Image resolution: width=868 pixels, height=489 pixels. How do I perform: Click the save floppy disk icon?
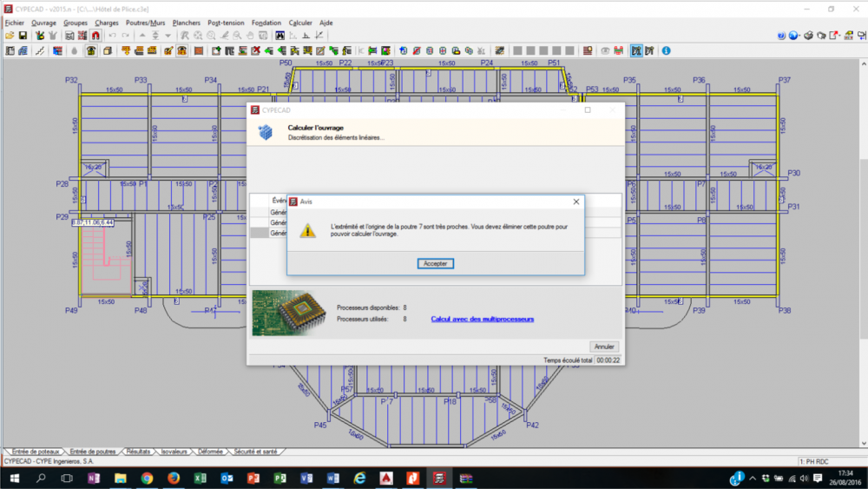tap(23, 36)
